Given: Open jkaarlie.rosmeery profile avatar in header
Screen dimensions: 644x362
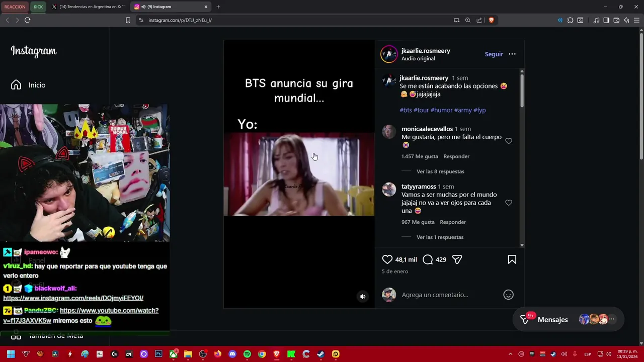Looking at the screenshot, I should [389, 54].
